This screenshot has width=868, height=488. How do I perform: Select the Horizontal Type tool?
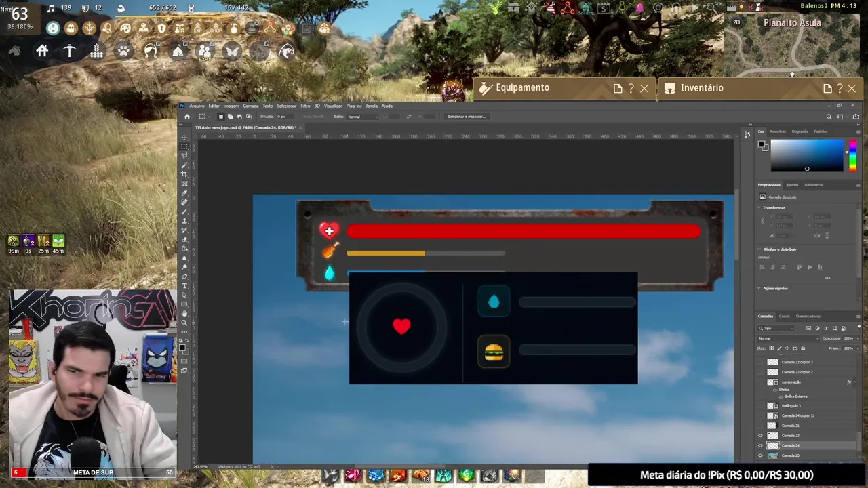(x=184, y=285)
